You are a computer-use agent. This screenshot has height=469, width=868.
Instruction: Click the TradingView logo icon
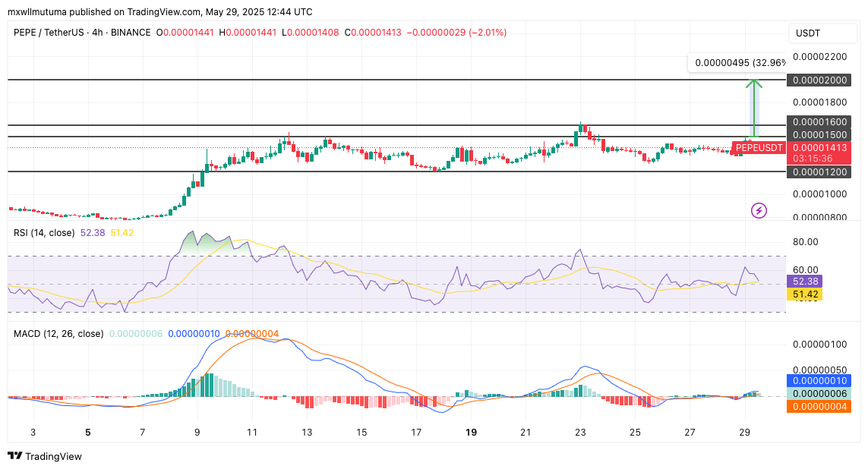(14, 456)
